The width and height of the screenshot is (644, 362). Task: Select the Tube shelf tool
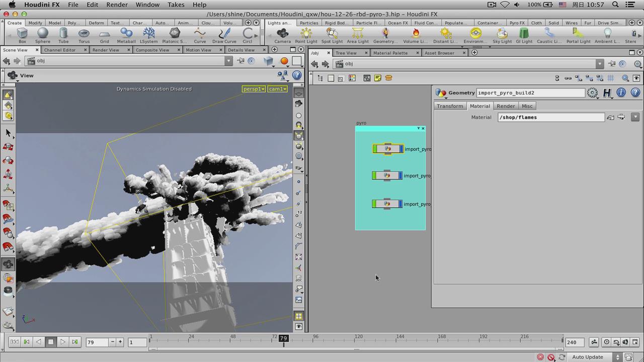(63, 36)
